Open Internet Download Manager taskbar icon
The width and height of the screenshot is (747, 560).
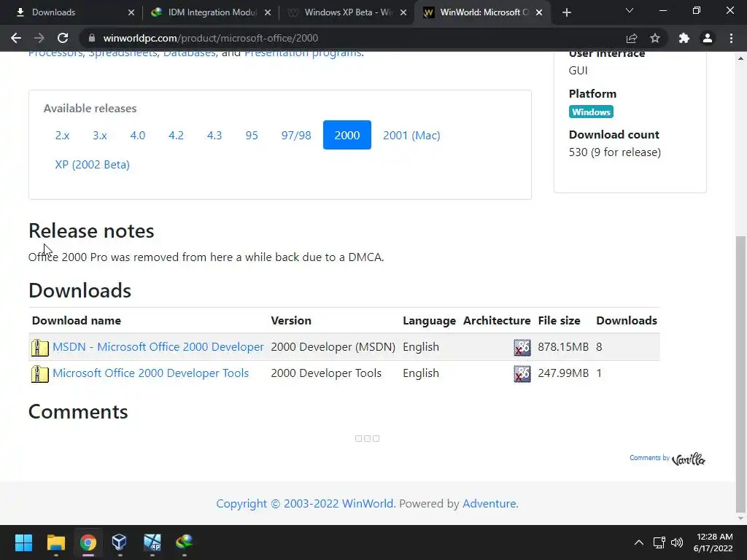point(184,542)
